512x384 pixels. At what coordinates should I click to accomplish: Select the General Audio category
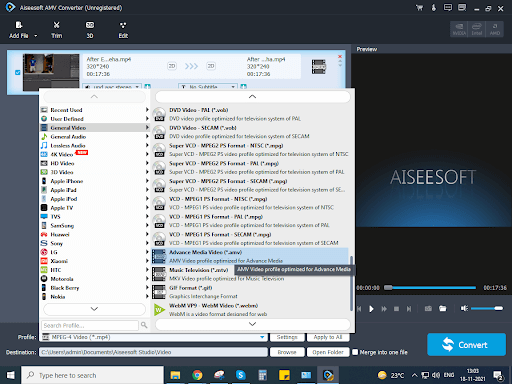pyautogui.click(x=95, y=137)
